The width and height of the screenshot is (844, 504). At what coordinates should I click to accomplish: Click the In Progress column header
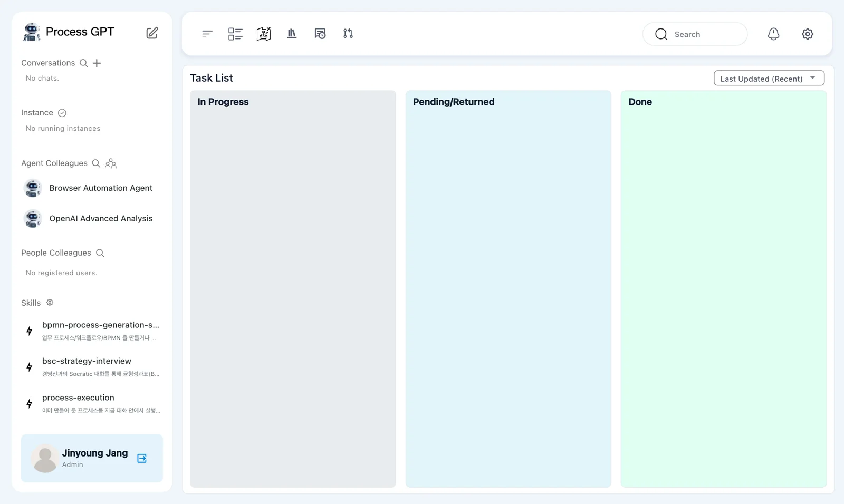(x=223, y=102)
